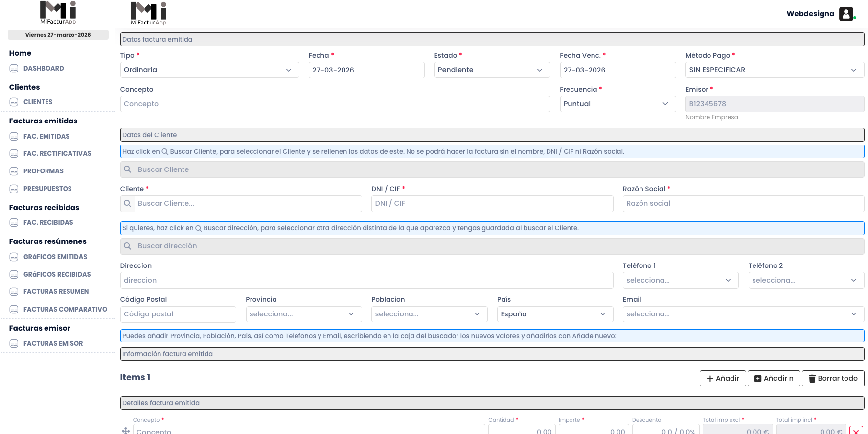
Task: Navigate to Facturas Comparativo
Action: pos(65,310)
